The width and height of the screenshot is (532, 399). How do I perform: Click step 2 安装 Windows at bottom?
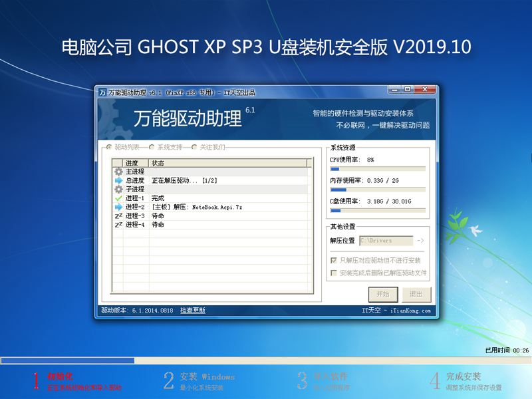click(199, 381)
